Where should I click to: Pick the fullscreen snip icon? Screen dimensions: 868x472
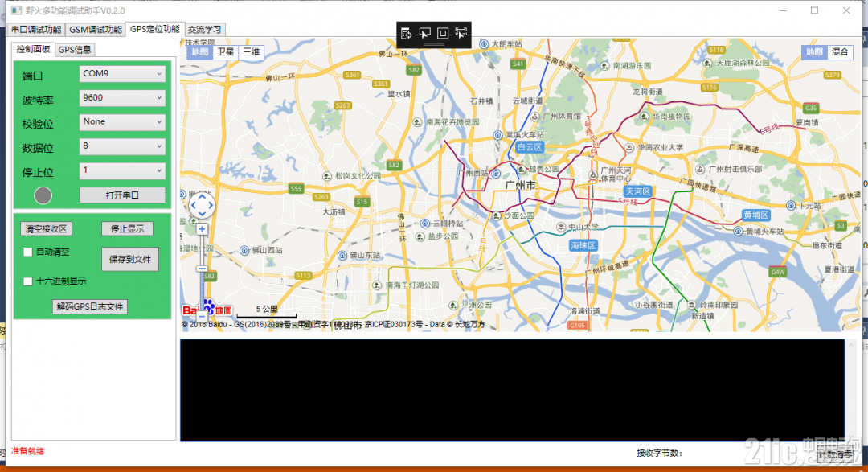pos(461,33)
